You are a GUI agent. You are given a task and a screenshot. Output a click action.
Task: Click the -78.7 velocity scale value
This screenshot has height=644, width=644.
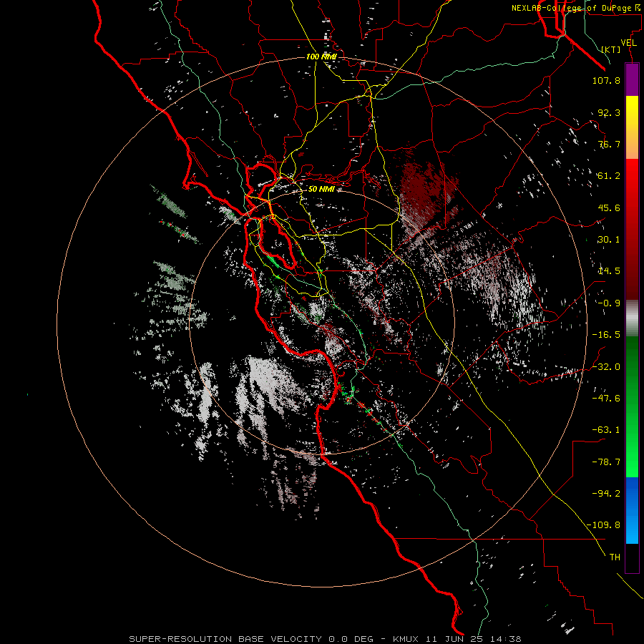[x=606, y=462]
